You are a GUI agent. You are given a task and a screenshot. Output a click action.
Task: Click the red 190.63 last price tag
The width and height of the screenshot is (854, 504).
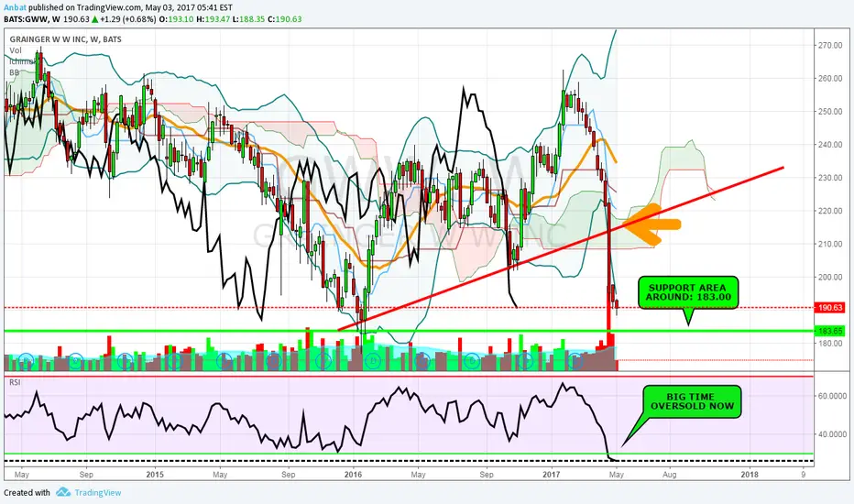tap(829, 308)
